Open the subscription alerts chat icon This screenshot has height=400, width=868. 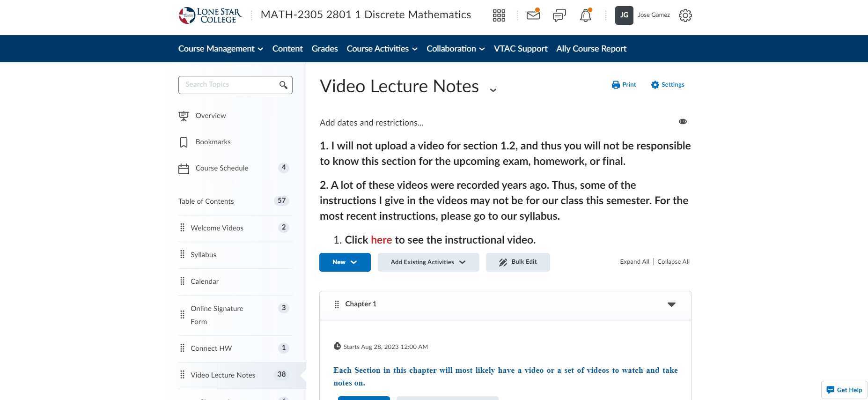tap(559, 15)
